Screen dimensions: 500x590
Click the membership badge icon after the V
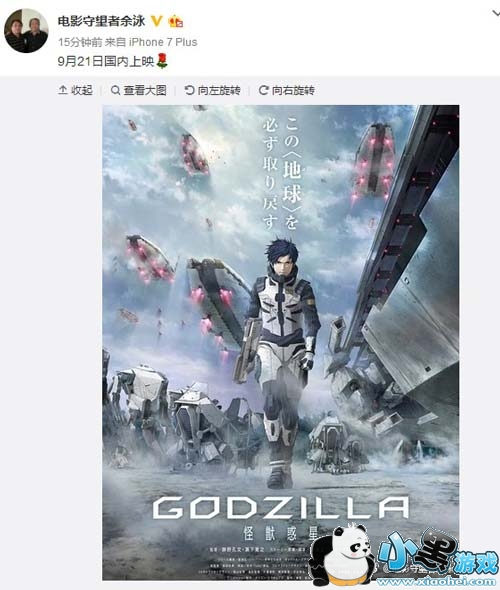[x=176, y=21]
